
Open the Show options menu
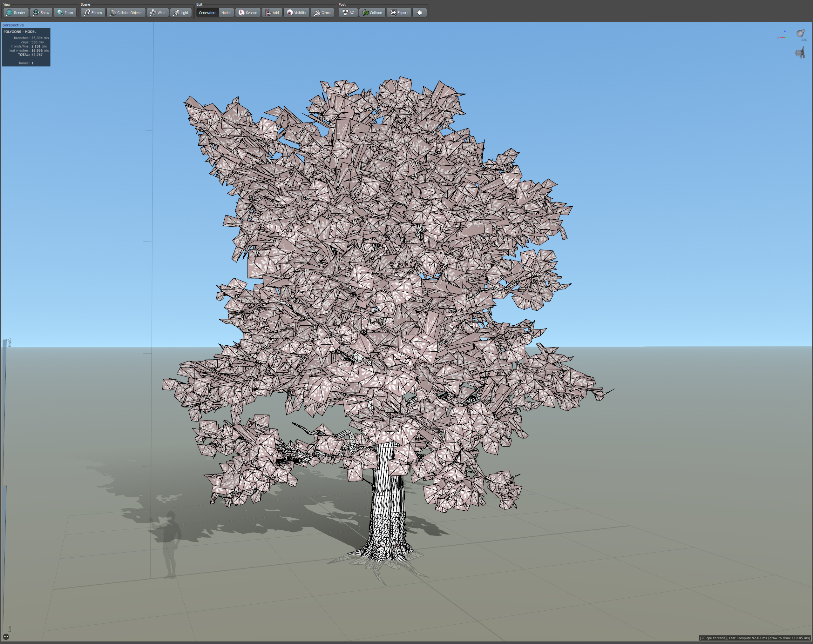point(41,12)
